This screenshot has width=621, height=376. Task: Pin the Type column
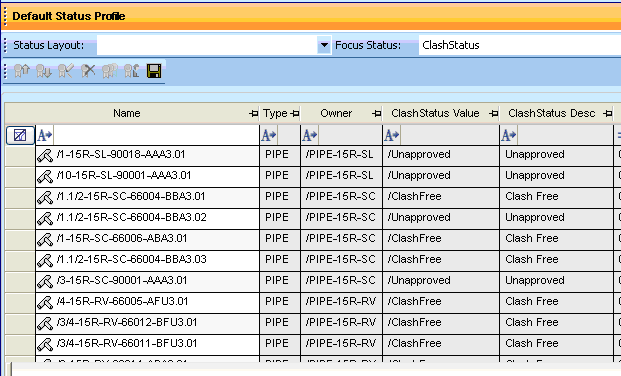coord(295,114)
